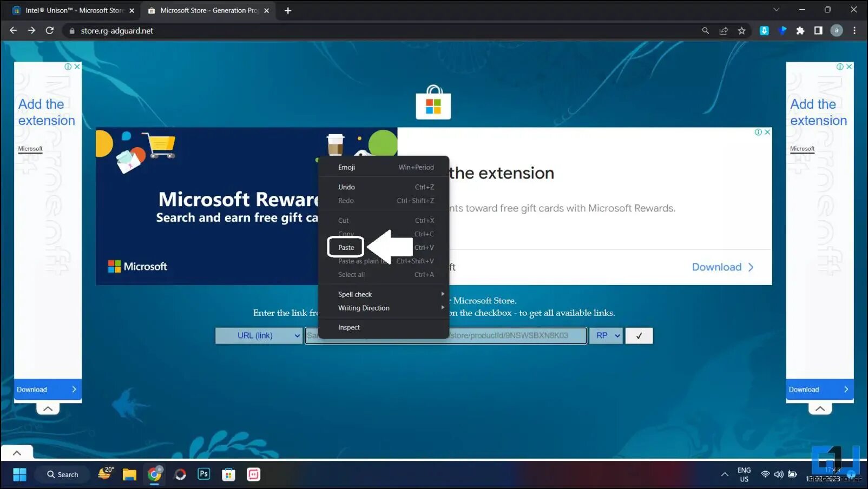
Task: Open the URL (link) type dropdown
Action: pyautogui.click(x=259, y=335)
